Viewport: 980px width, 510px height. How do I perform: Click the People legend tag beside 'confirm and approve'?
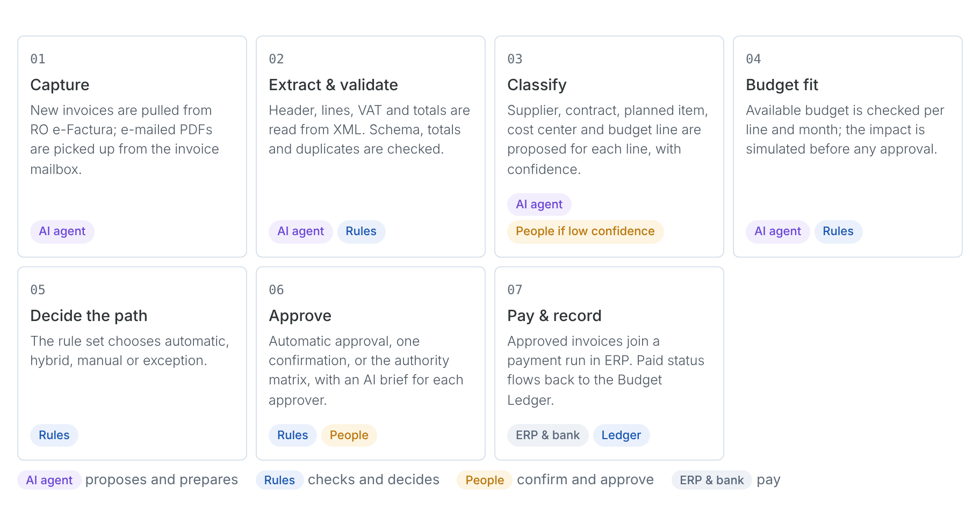click(485, 480)
